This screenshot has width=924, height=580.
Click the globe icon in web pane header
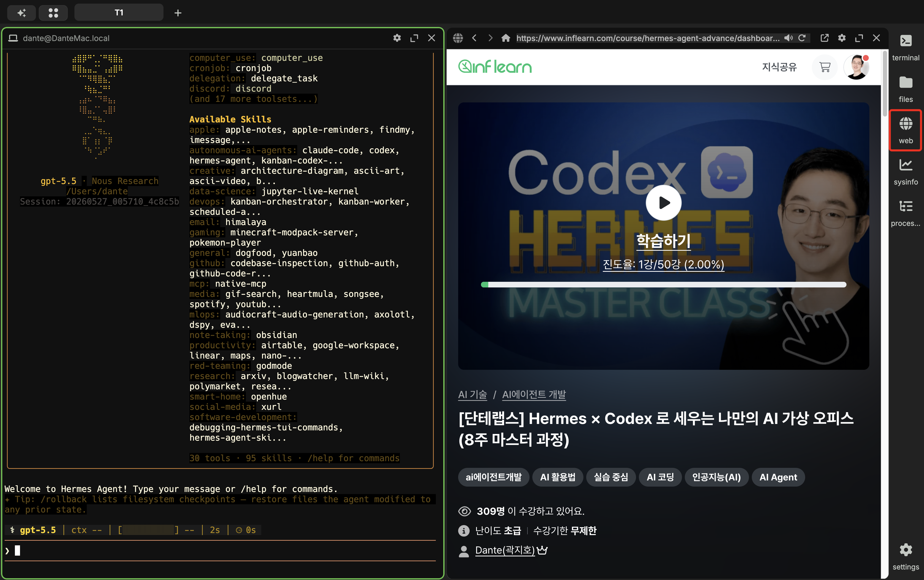458,38
